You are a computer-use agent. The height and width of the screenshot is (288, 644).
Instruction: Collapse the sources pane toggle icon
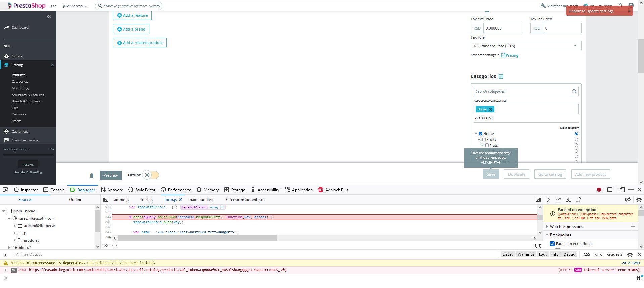106,200
